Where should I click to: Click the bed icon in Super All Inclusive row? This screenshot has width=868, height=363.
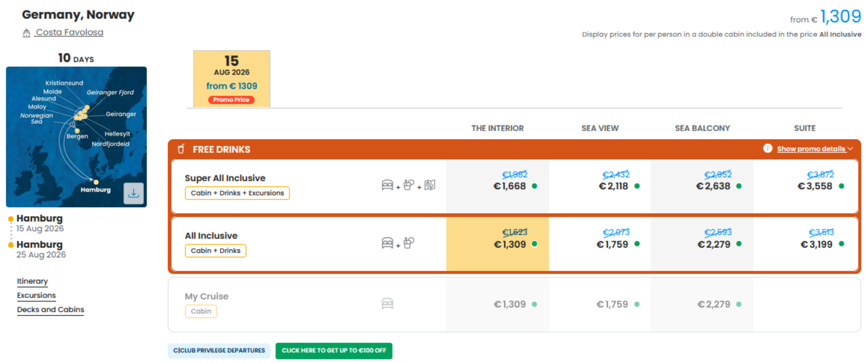click(x=387, y=185)
